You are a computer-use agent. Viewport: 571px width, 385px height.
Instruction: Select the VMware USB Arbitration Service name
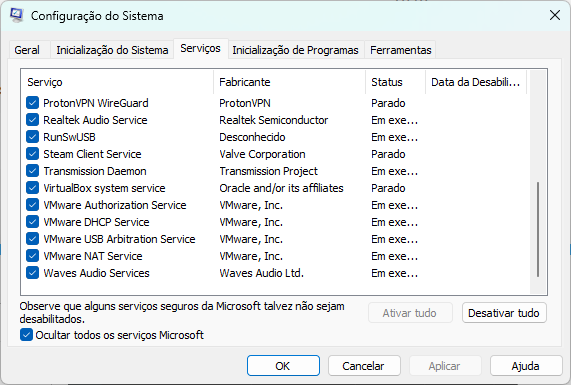coord(119,239)
